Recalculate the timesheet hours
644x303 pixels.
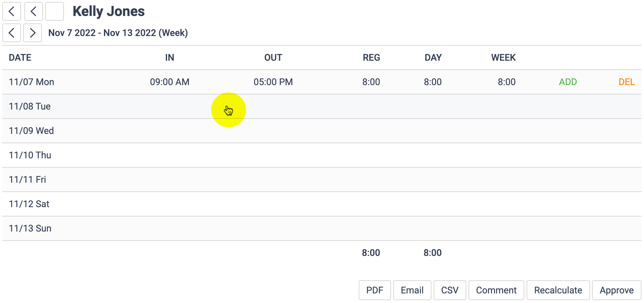558,290
